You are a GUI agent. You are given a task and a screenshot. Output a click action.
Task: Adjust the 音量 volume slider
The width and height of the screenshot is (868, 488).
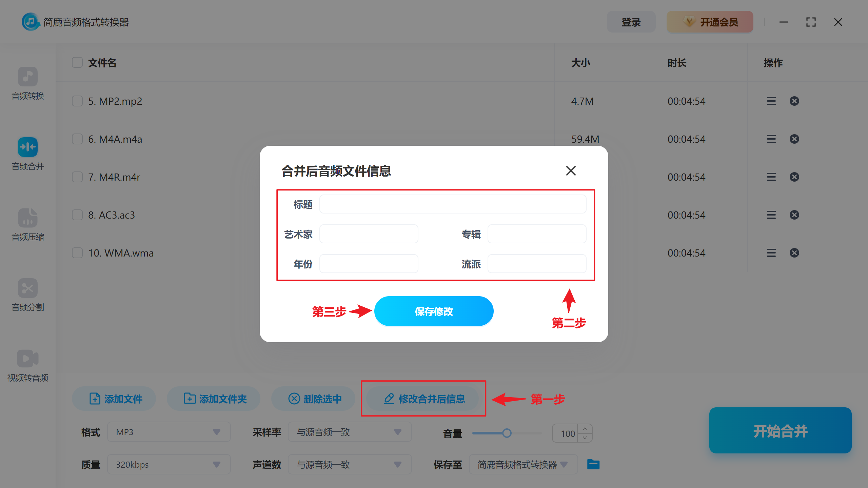pos(507,433)
